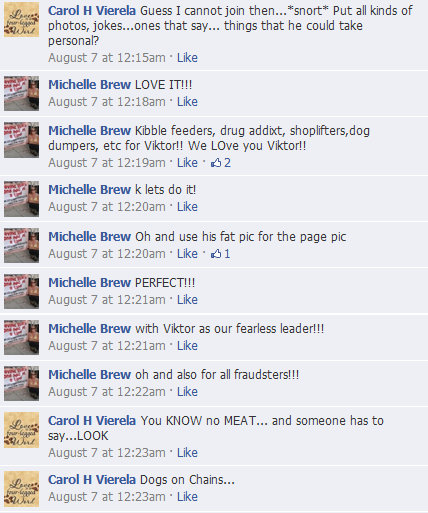The width and height of the screenshot is (428, 513).
Task: Like the 'Dogs on Chains...' comment
Action: pos(187,497)
